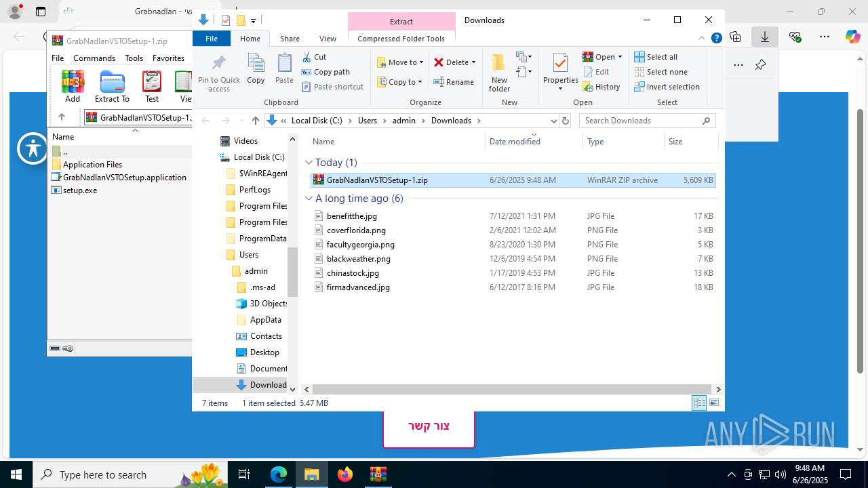Select setup.exe in WinRAR list

(79, 190)
